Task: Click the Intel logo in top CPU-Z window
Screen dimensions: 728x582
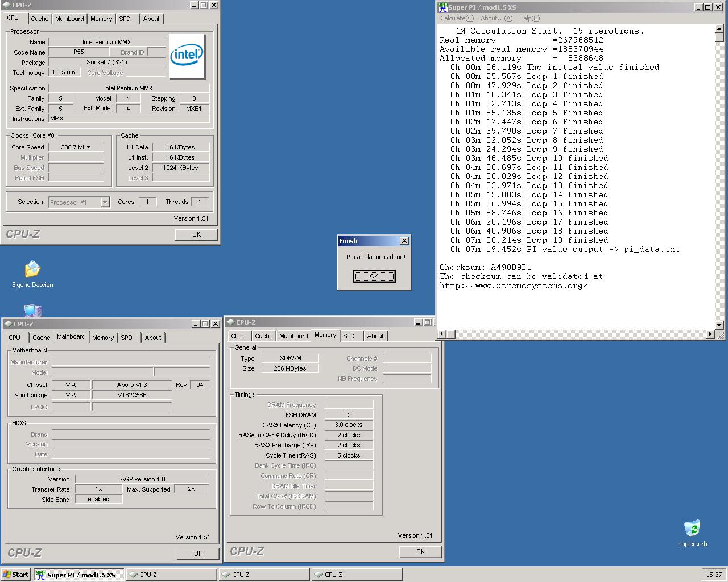Action: point(187,56)
